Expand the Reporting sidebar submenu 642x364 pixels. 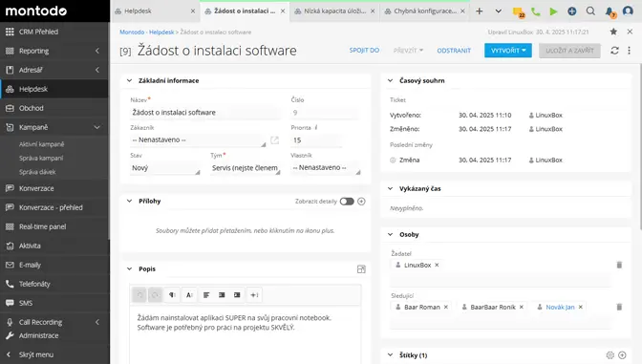97,51
